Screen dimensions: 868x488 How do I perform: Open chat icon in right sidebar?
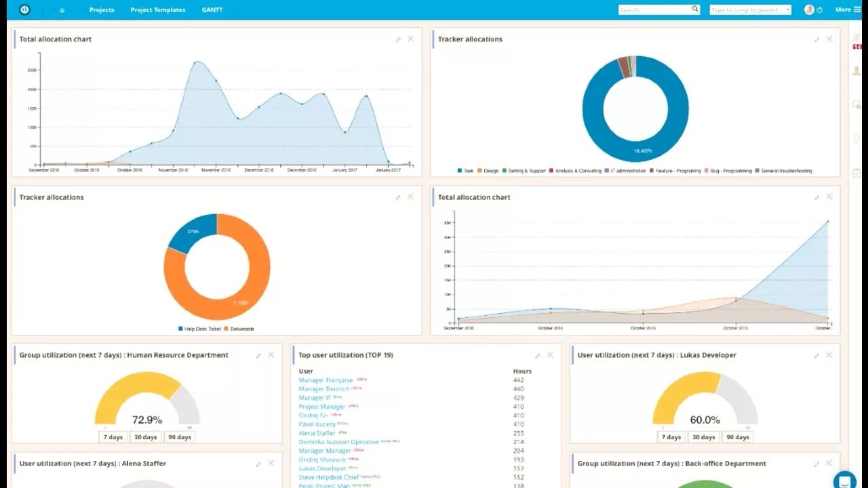[x=856, y=105]
